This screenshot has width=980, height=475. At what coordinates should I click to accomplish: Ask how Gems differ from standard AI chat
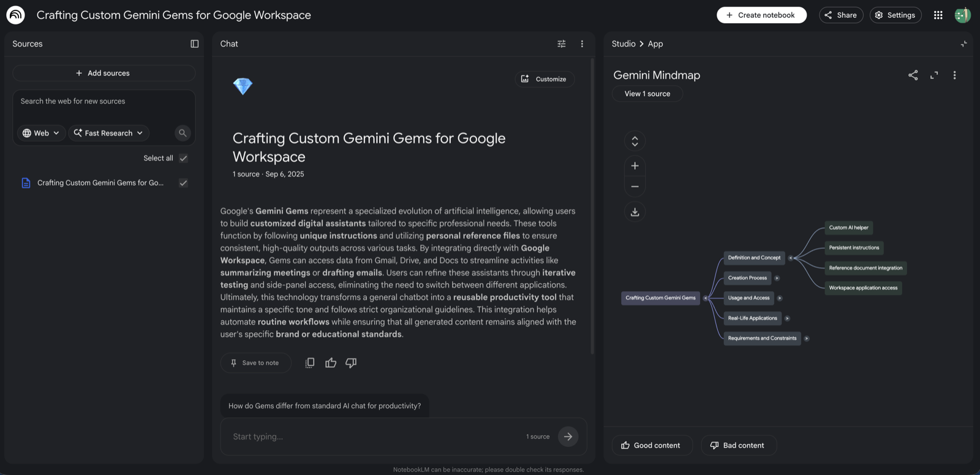[325, 406]
